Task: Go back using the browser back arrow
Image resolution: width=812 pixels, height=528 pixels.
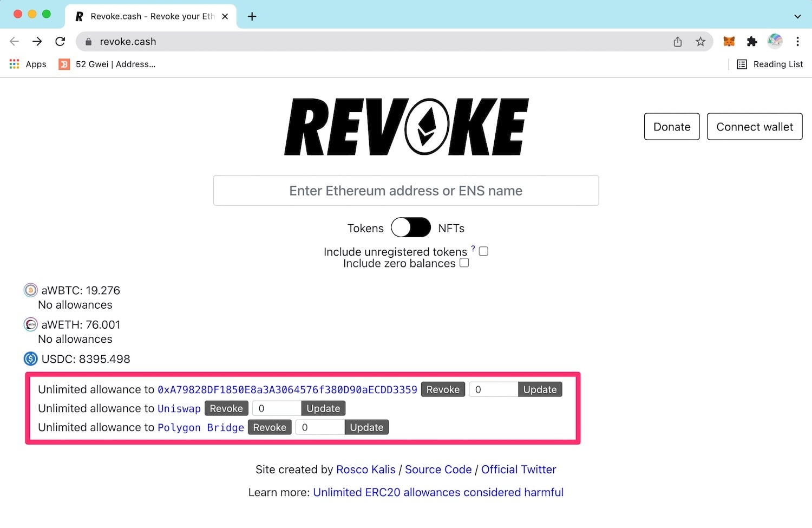Action: [x=15, y=42]
